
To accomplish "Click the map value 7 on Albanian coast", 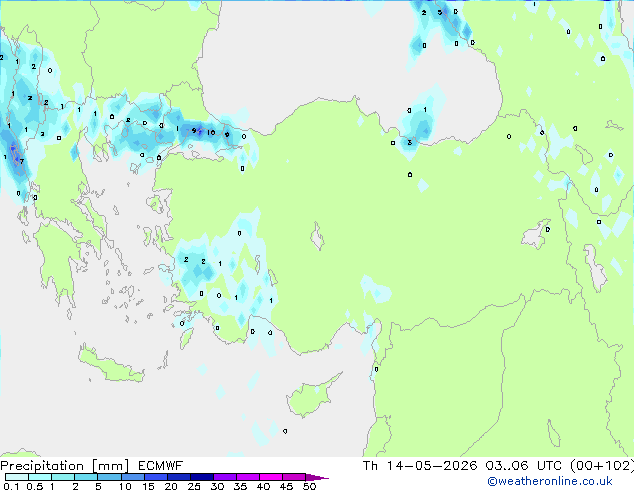I will coord(22,161).
